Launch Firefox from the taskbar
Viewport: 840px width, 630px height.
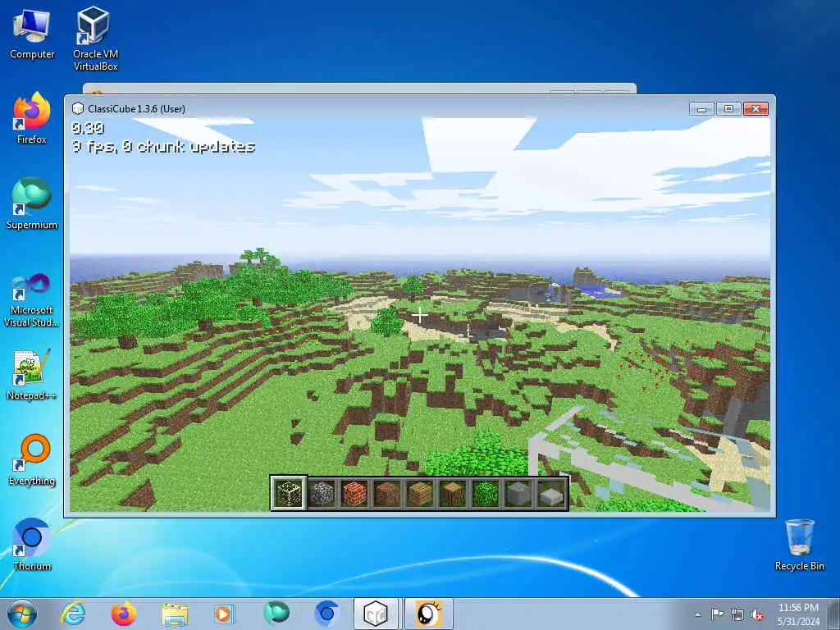pos(123,614)
